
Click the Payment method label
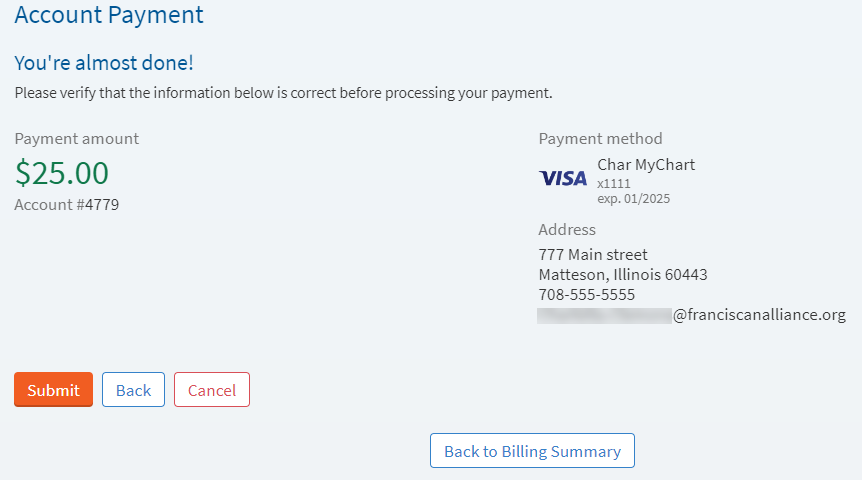point(600,139)
